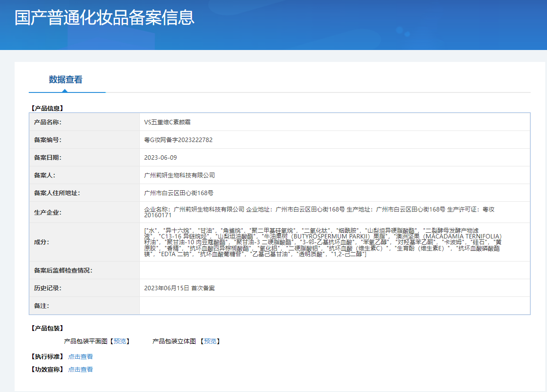Screen dimensions: 547x392
Task: Preview 产品包装平面图 via 预览 link
Action: (120, 341)
